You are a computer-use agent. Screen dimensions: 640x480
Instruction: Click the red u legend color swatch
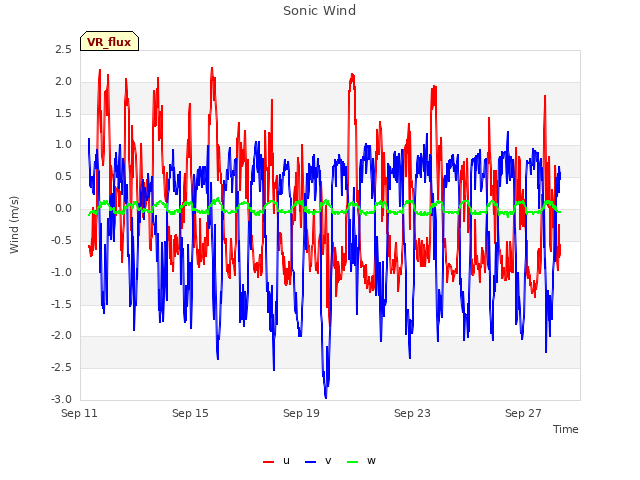click(268, 462)
